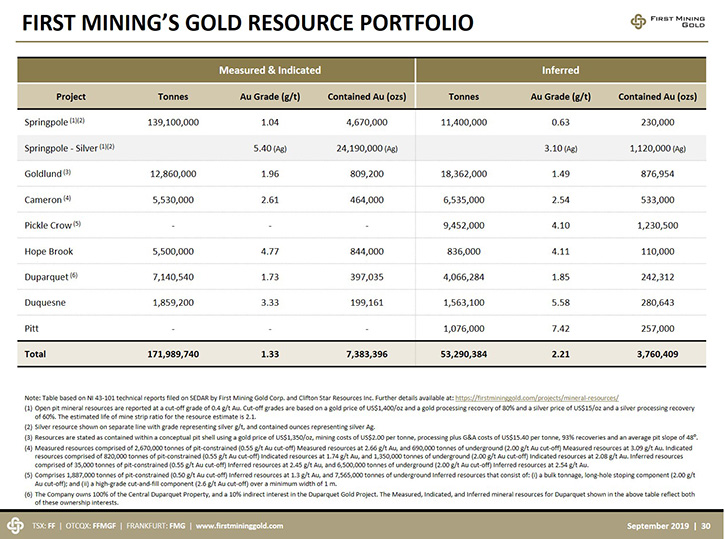Click the September 2019 footer date

click(657, 526)
